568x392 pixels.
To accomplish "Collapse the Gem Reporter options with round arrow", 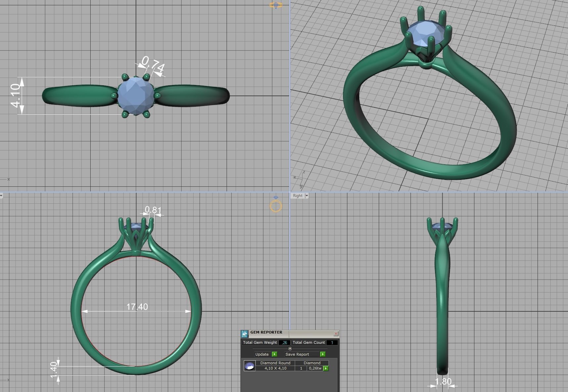I will pyautogui.click(x=290, y=348).
